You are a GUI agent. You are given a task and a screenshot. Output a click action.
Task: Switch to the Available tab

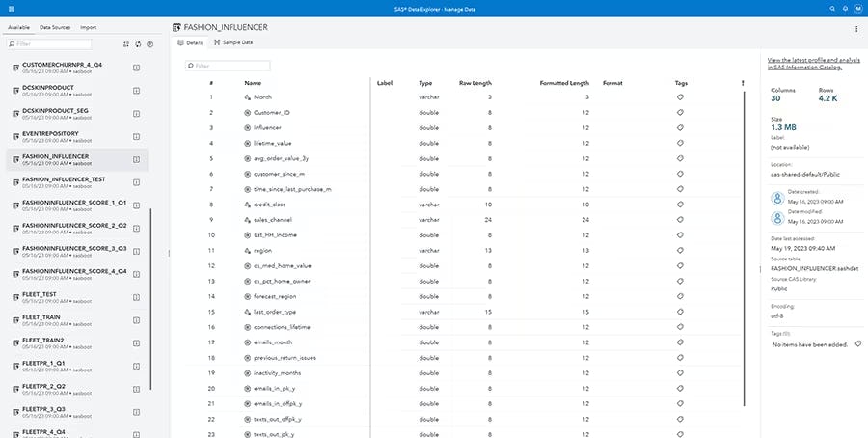click(x=19, y=27)
